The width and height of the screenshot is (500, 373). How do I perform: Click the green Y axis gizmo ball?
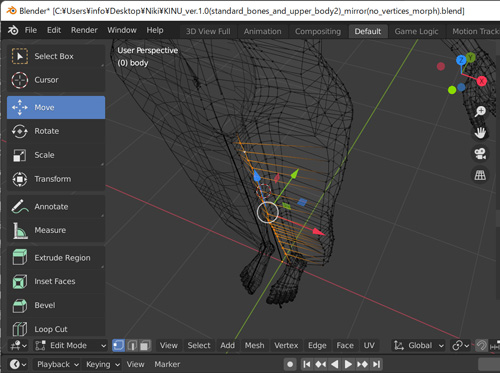tap(470, 57)
